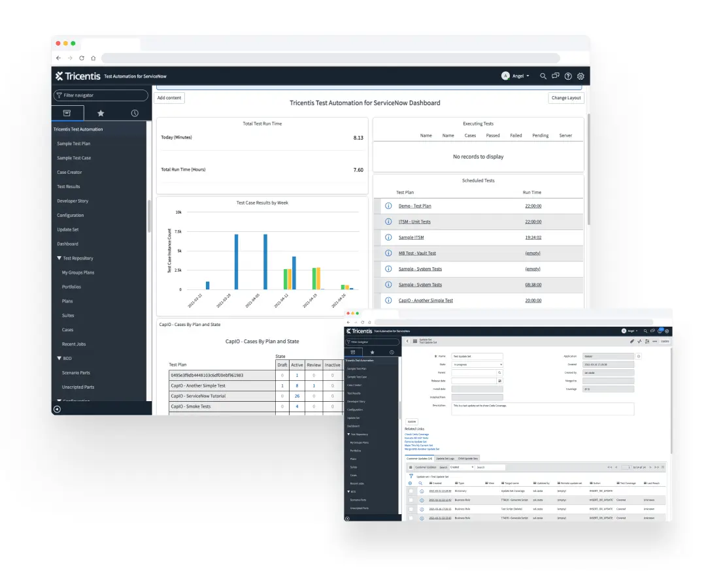Open the State dropdown showing In progress
The height and width of the screenshot is (588, 706).
tap(477, 365)
